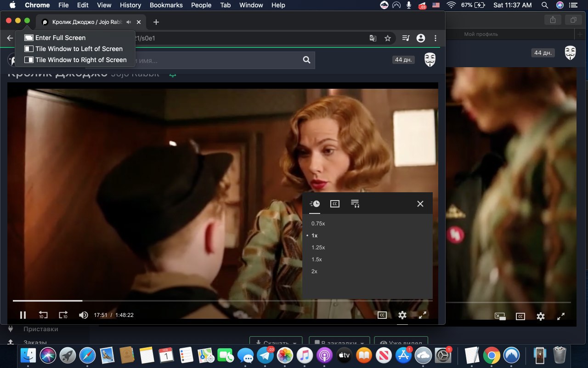Choose Tile Window to Right of Screen
The height and width of the screenshot is (368, 588).
point(75,60)
